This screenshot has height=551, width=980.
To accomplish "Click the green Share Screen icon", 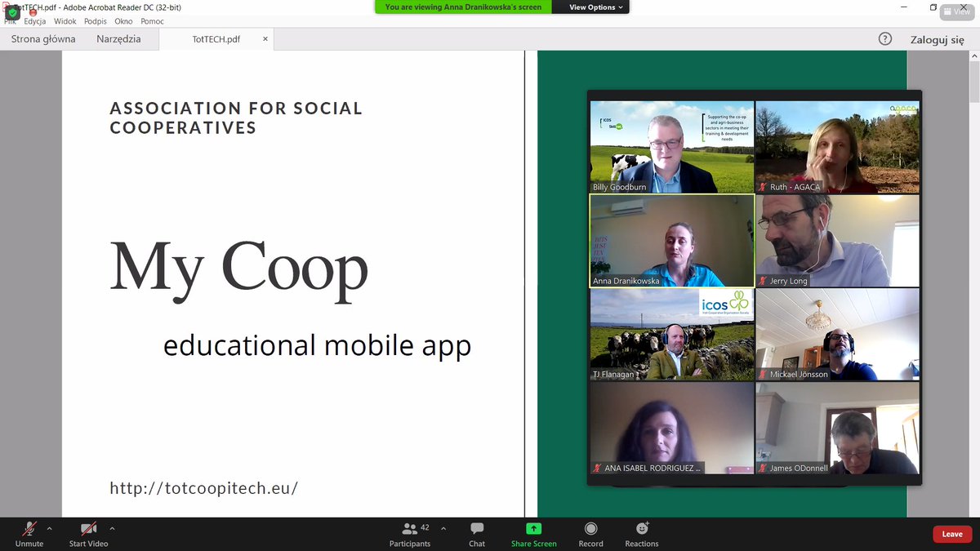I will tap(533, 529).
